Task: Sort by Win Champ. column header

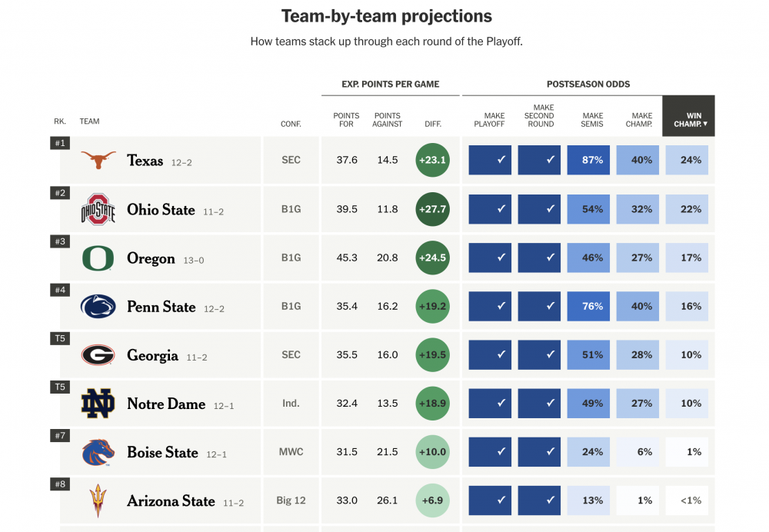Action: pos(690,119)
